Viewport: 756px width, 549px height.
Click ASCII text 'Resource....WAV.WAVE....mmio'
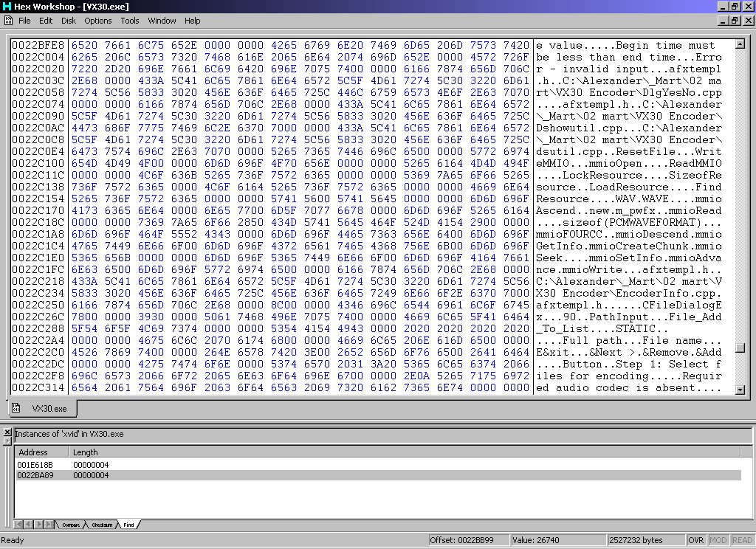(x=629, y=198)
